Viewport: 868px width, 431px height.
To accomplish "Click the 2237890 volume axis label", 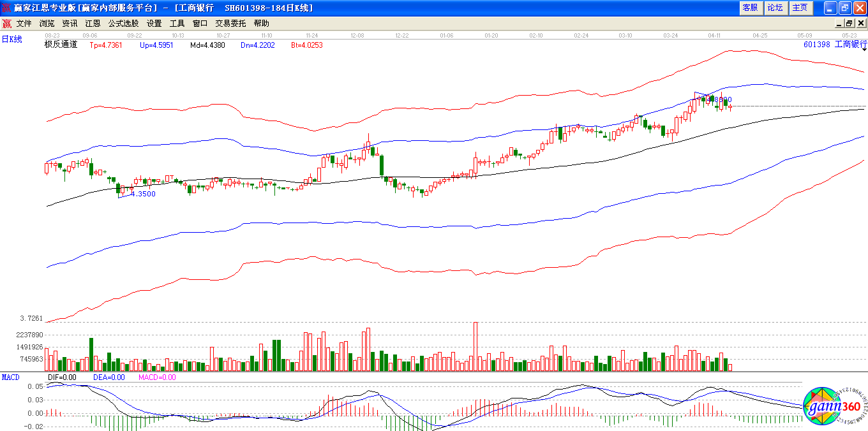I will point(29,335).
